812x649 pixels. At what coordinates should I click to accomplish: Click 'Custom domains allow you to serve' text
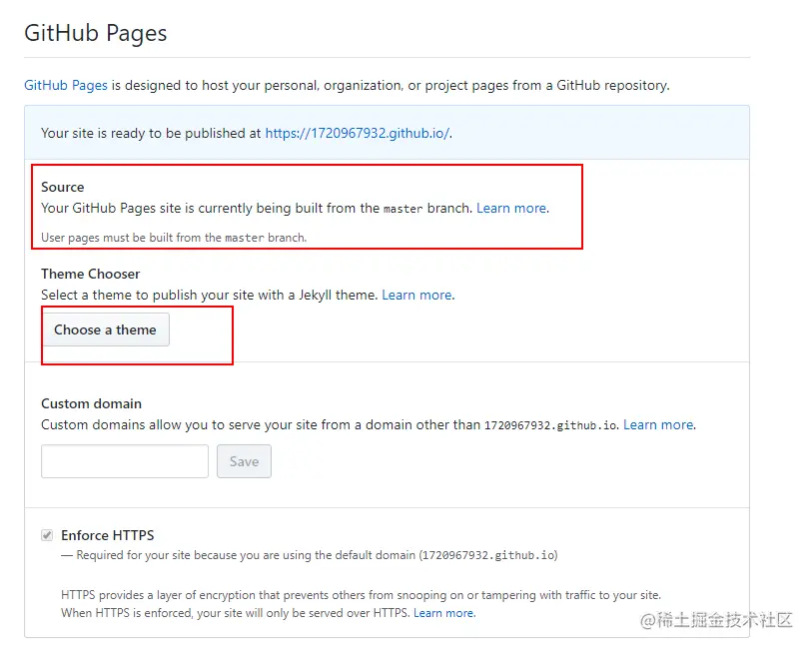(x=331, y=425)
